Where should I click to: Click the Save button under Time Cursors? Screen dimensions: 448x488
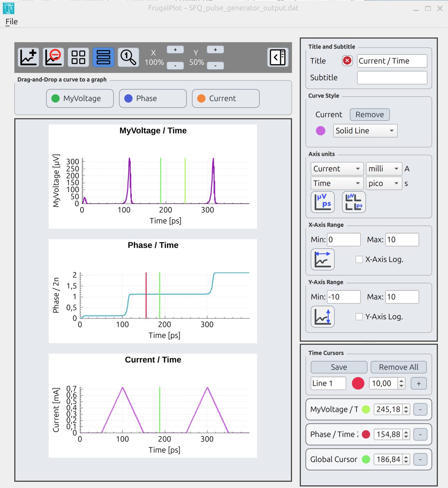tap(339, 367)
